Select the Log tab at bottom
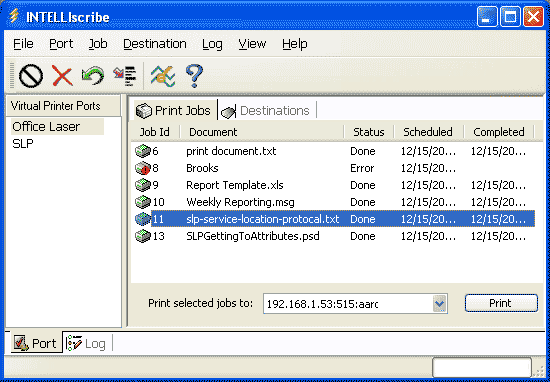Viewport: 550px width, 382px height. coord(87,343)
